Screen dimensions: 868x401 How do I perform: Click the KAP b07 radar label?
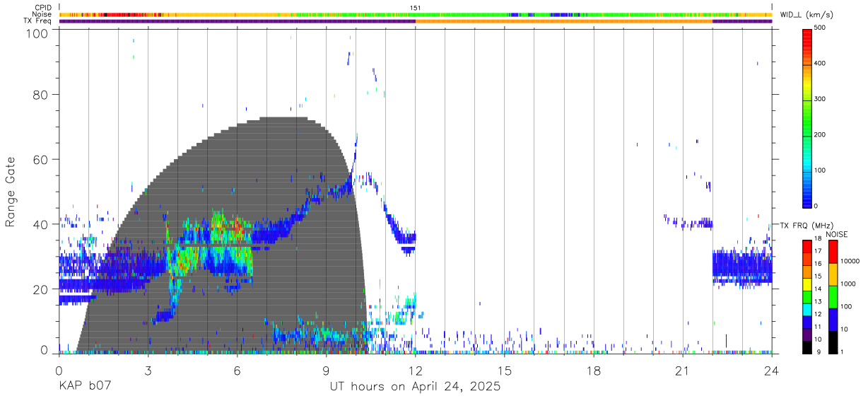pyautogui.click(x=84, y=386)
